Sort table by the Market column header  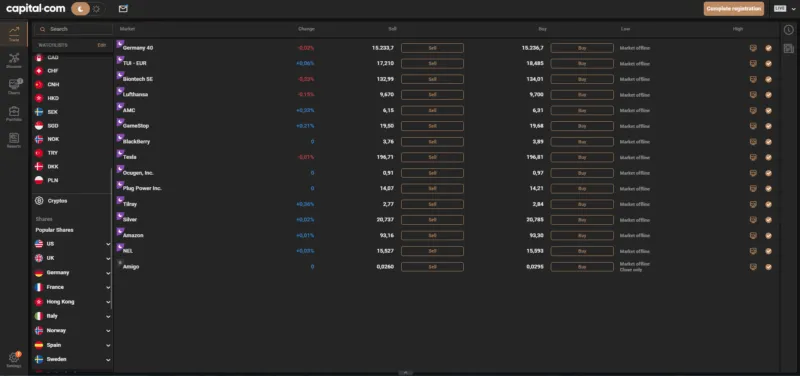127,29
